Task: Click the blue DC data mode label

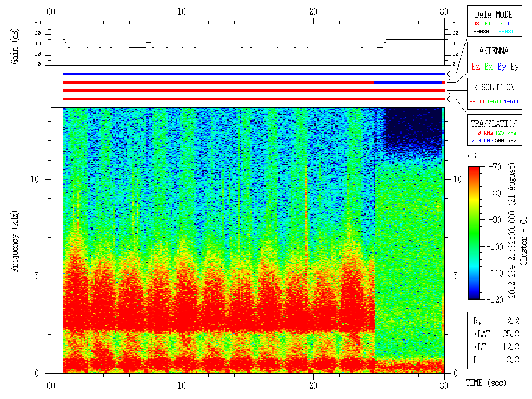Action: 510,24
